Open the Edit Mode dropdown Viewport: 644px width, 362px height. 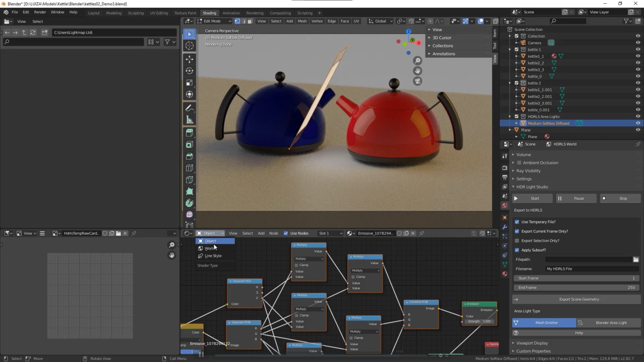pyautogui.click(x=214, y=21)
